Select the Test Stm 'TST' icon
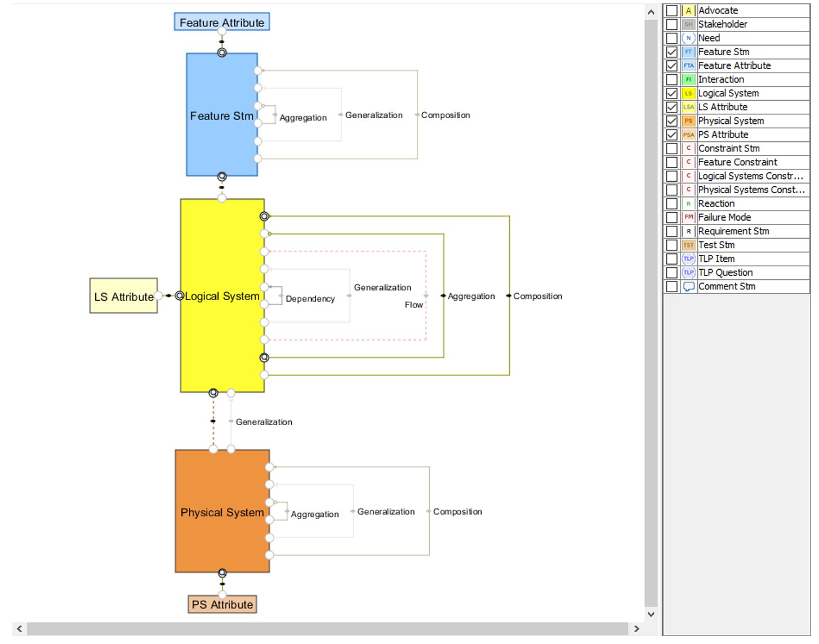 (688, 244)
